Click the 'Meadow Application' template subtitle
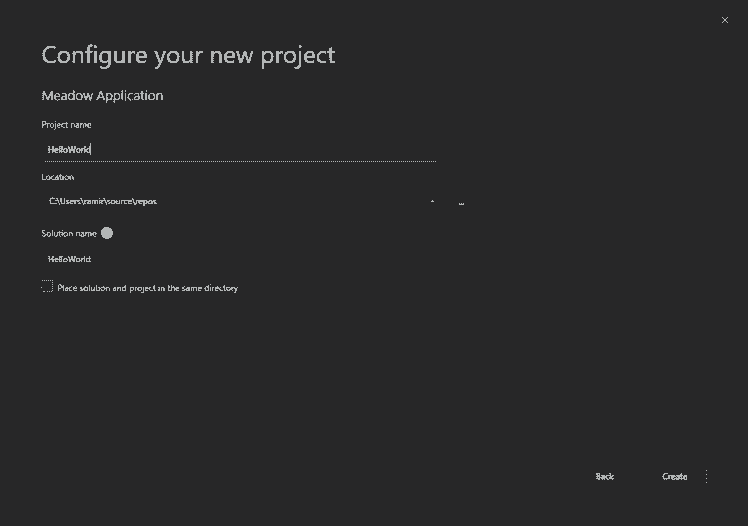Image resolution: width=748 pixels, height=526 pixels. tap(102, 96)
